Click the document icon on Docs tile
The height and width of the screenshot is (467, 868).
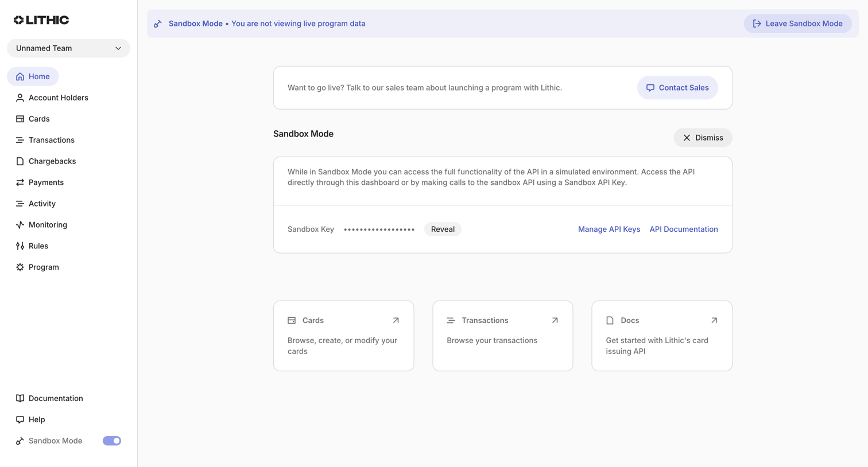coord(610,320)
